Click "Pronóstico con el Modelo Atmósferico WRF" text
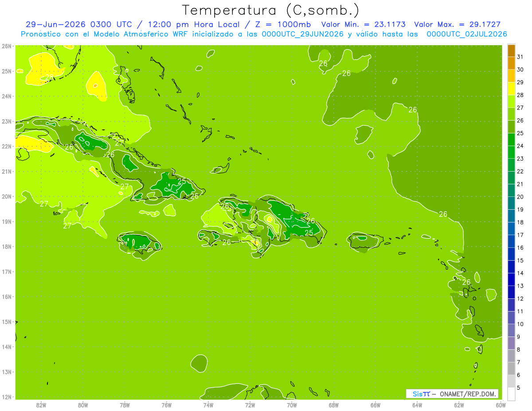 pos(105,34)
